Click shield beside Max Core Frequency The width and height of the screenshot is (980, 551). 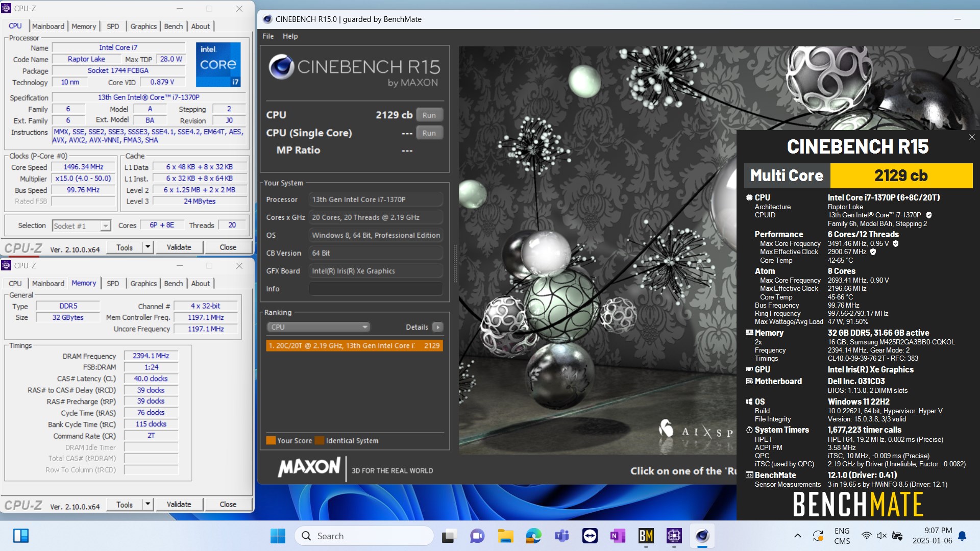tap(896, 244)
